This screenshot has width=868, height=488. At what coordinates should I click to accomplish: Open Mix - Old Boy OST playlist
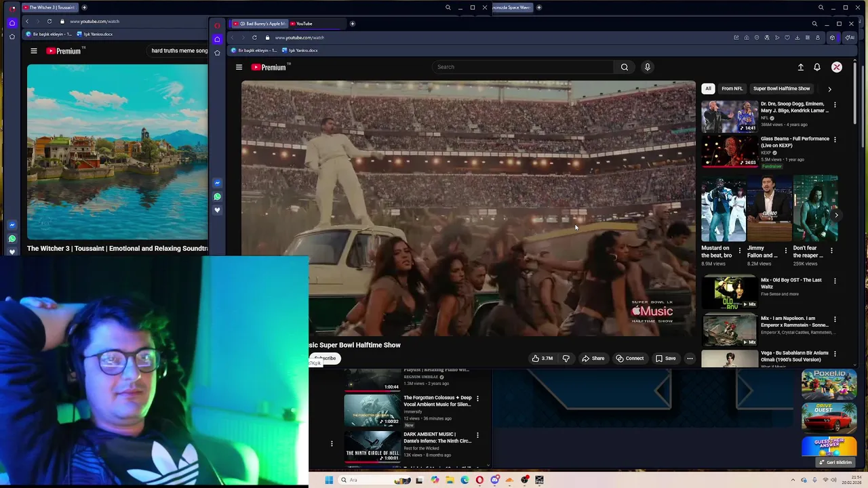pyautogui.click(x=730, y=292)
